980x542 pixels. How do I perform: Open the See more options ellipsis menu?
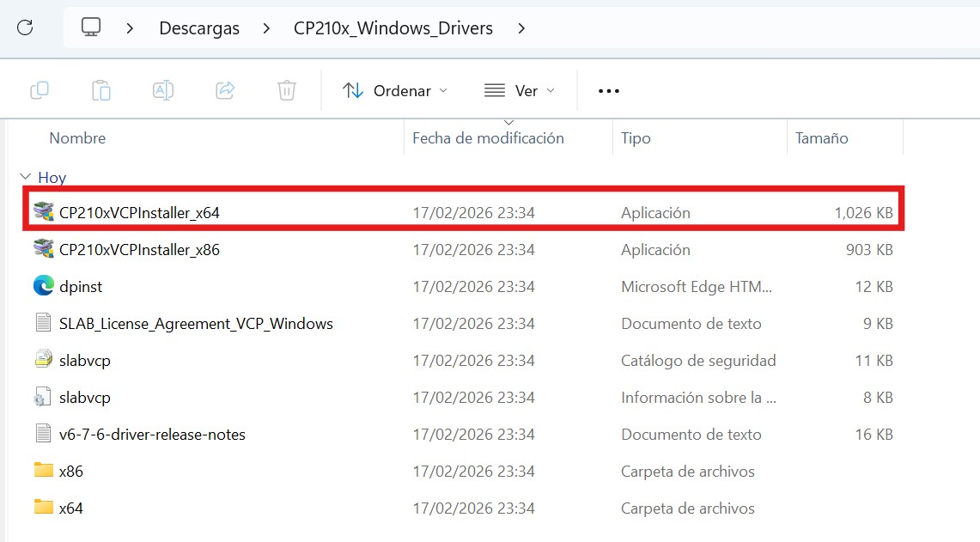[x=608, y=89]
